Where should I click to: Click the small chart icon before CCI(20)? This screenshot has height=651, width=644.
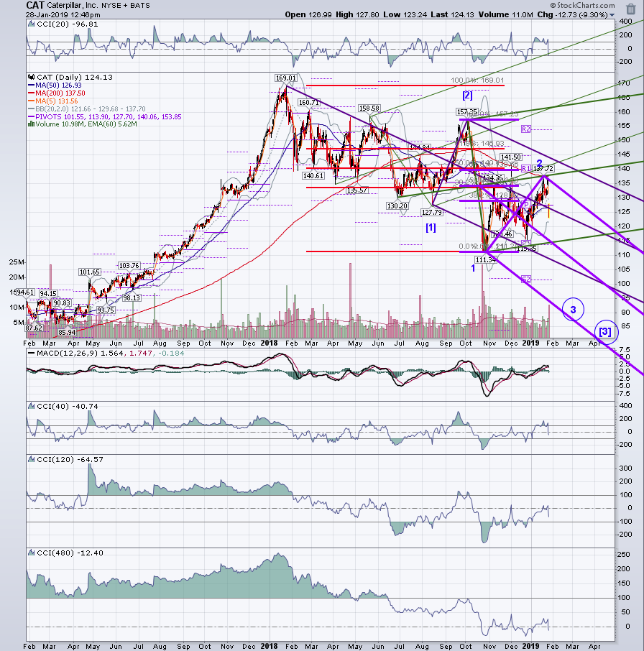32,24
